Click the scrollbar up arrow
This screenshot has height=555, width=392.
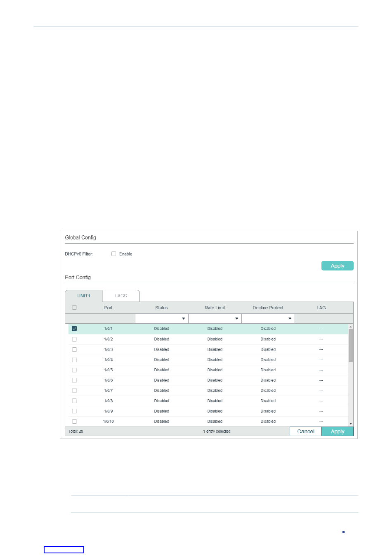(x=351, y=327)
